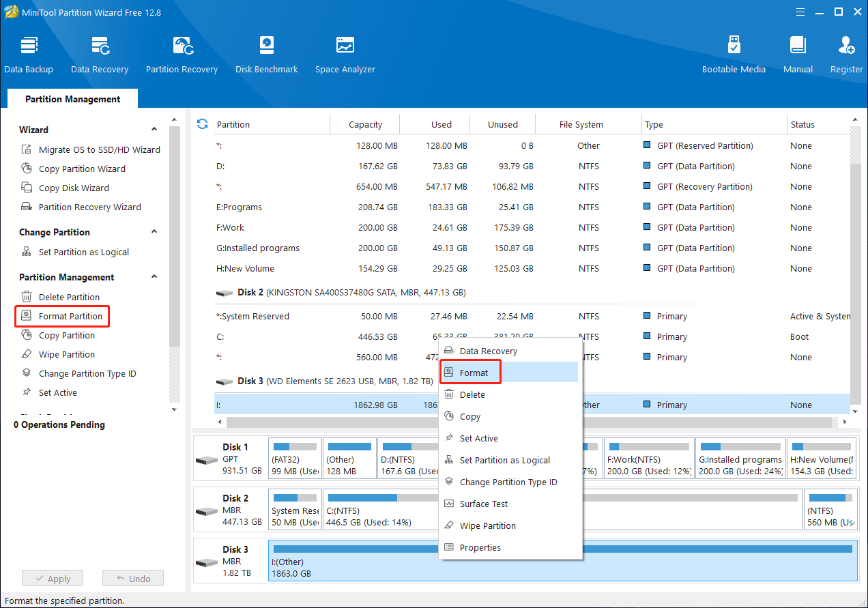
Task: Refresh the partition list
Action: (201, 124)
